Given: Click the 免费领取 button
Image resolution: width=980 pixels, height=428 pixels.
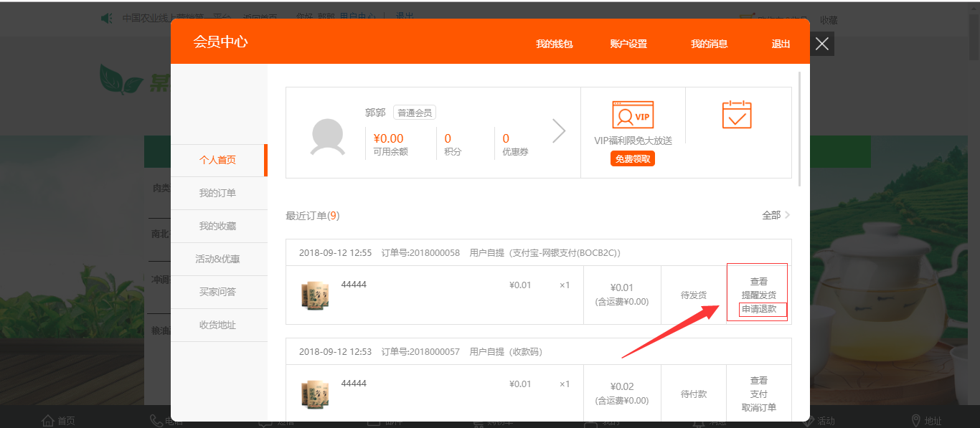Looking at the screenshot, I should pyautogui.click(x=633, y=159).
